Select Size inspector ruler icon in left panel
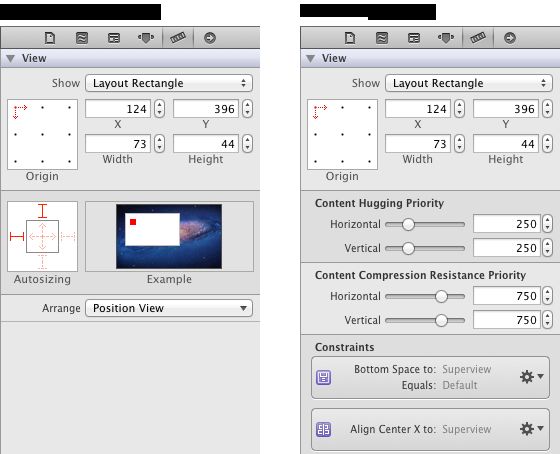Viewport: 560px width, 454px height. pos(178,38)
